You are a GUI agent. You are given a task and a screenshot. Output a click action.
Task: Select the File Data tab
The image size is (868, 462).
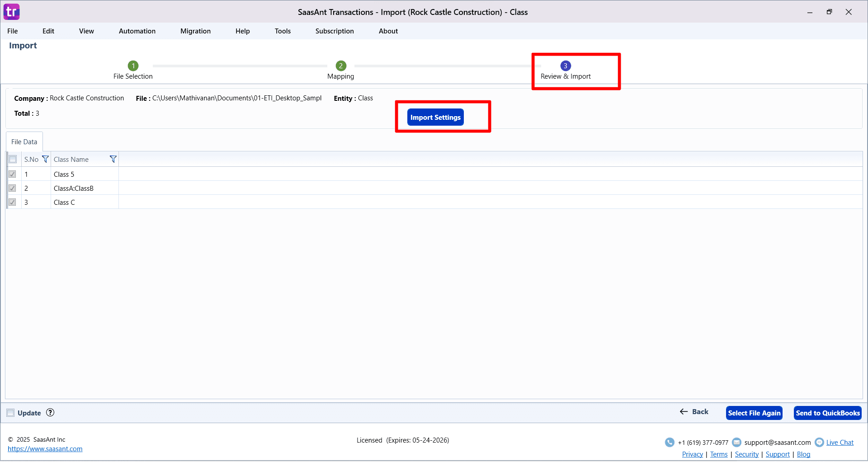point(24,141)
